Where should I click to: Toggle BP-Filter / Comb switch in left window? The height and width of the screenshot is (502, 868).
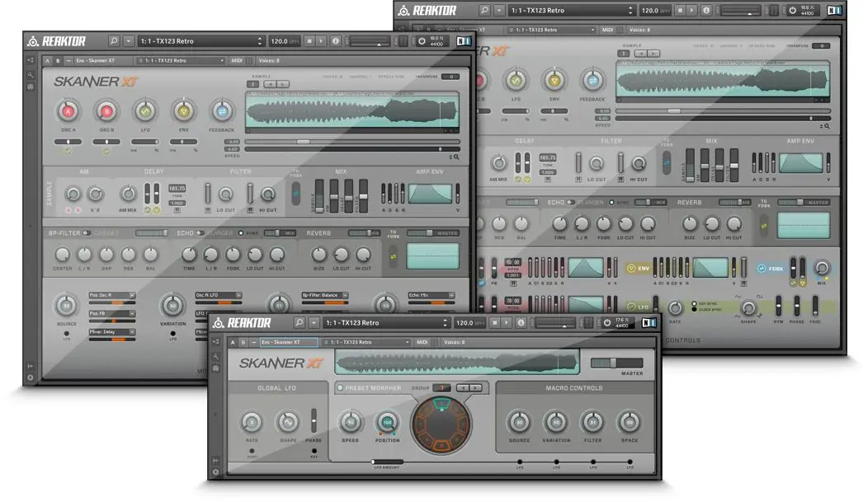87,233
